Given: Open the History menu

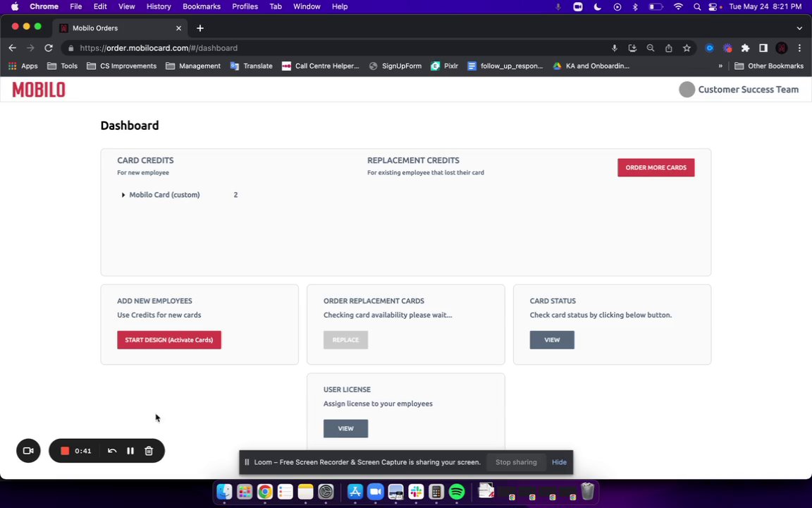Looking at the screenshot, I should tap(159, 7).
